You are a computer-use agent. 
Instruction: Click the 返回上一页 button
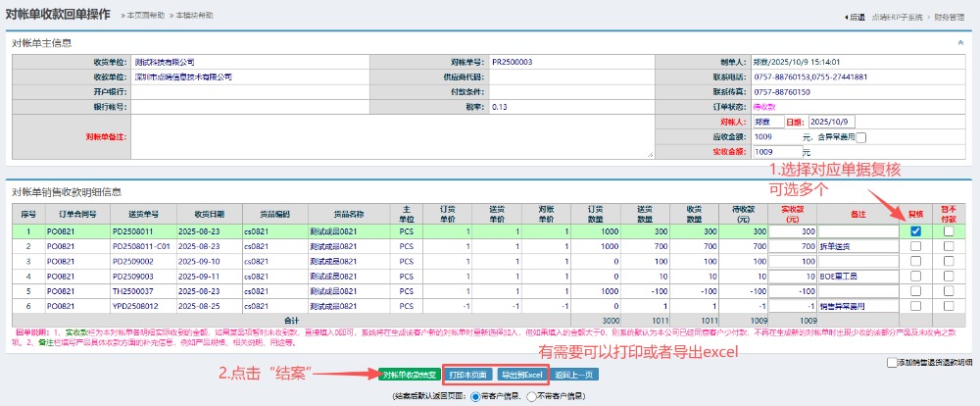(574, 375)
